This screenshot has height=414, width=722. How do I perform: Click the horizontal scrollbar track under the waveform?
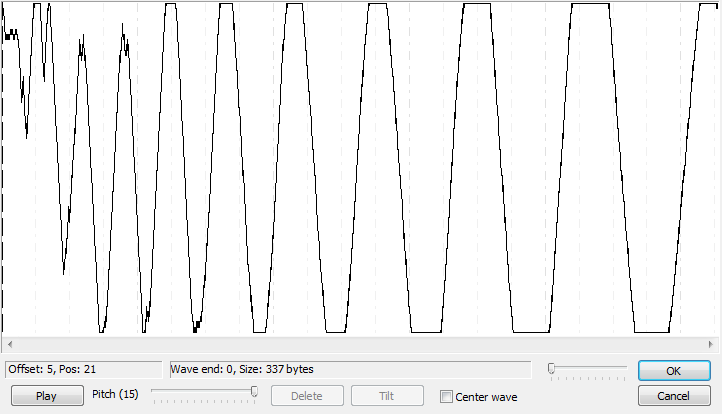[x=360, y=344]
